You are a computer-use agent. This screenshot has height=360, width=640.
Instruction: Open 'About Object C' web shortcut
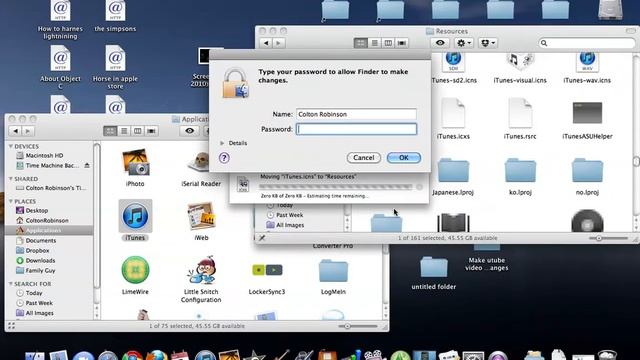click(x=60, y=58)
